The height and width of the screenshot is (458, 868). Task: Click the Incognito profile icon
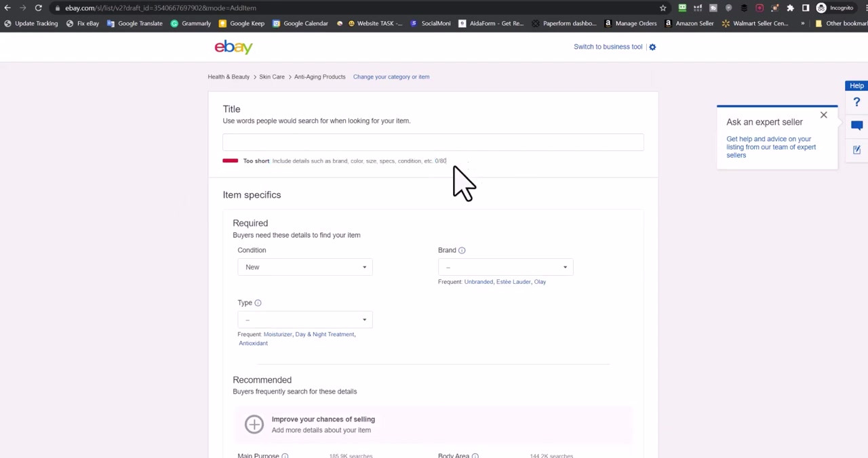[x=821, y=8]
